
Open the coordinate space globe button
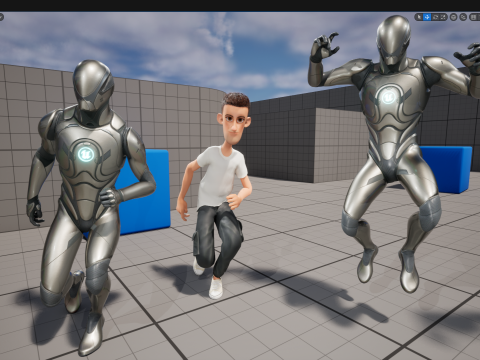pyautogui.click(x=453, y=17)
